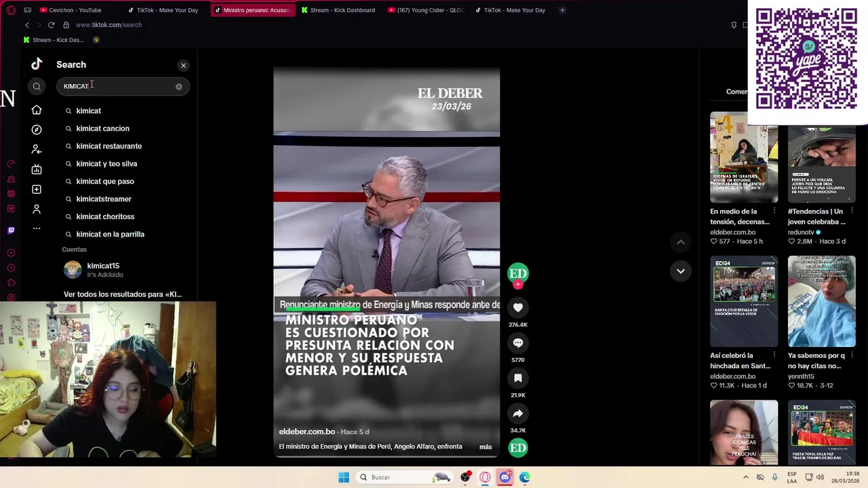Close the Search panel
The height and width of the screenshot is (488, 868).
click(x=183, y=65)
